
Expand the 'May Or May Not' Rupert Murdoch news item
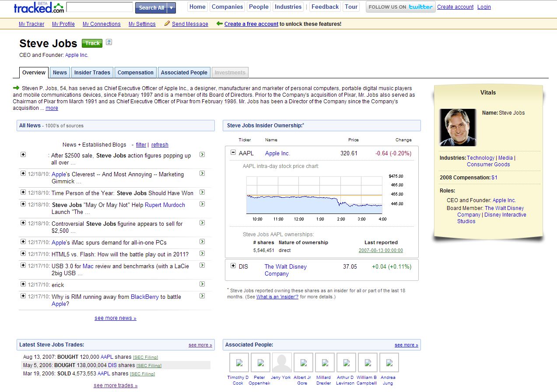pos(23,204)
